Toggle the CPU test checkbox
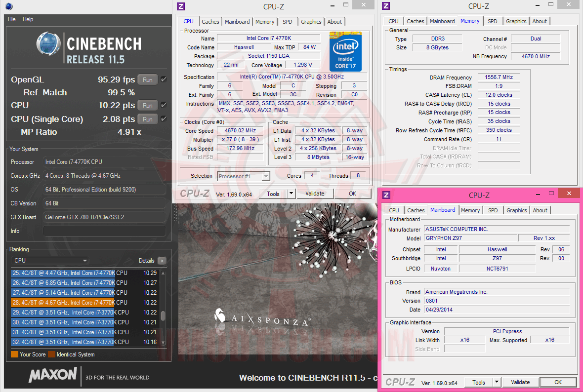 pyautogui.click(x=164, y=105)
